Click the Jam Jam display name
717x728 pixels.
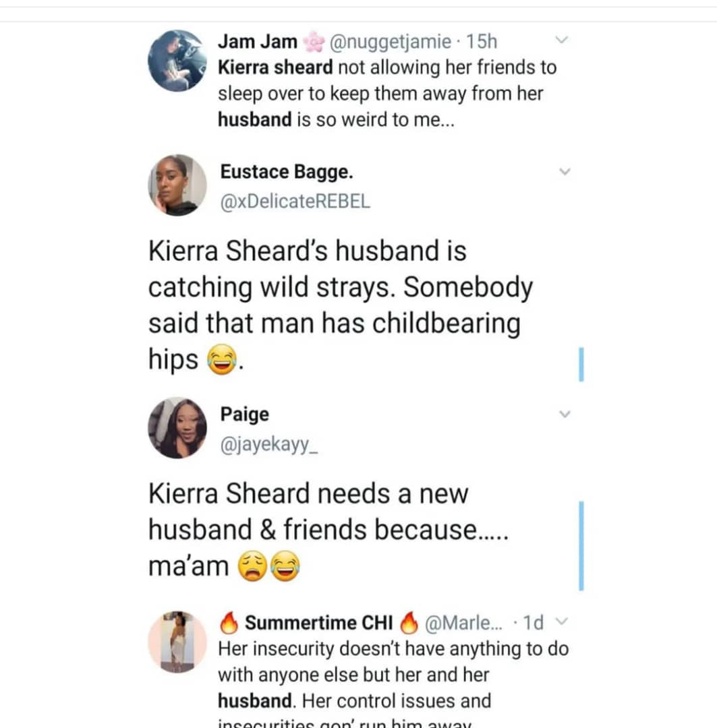coord(257,42)
